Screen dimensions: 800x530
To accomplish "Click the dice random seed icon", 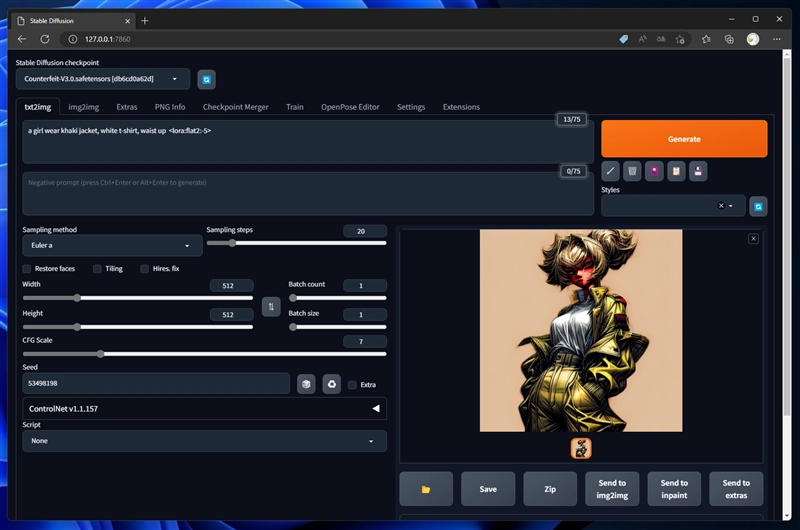I will [x=306, y=384].
